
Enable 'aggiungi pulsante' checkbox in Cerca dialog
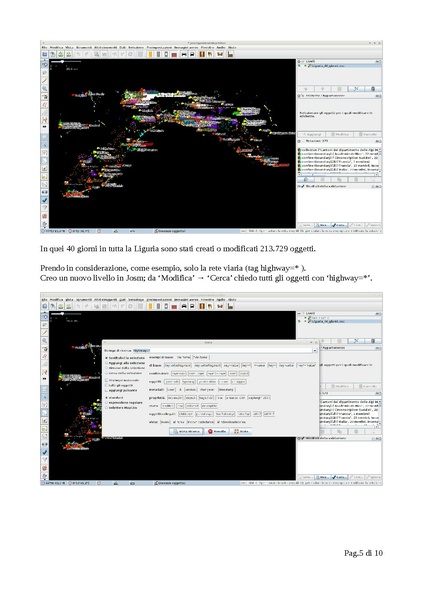[x=106, y=390]
